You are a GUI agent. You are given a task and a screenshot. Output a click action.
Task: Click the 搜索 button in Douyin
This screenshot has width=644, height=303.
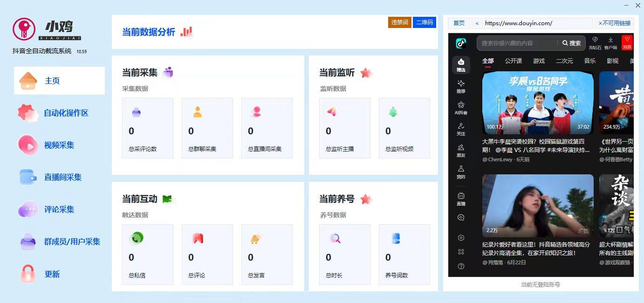[572, 43]
